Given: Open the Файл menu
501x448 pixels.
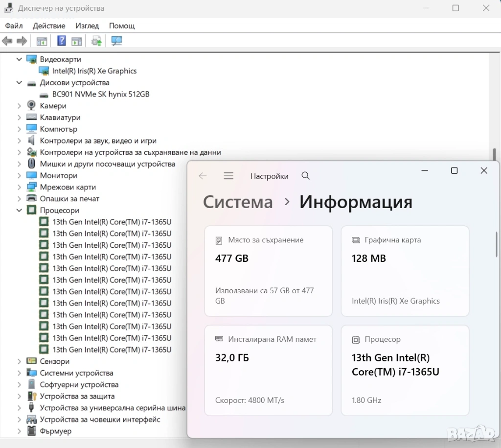Looking at the screenshot, I should pos(14,25).
